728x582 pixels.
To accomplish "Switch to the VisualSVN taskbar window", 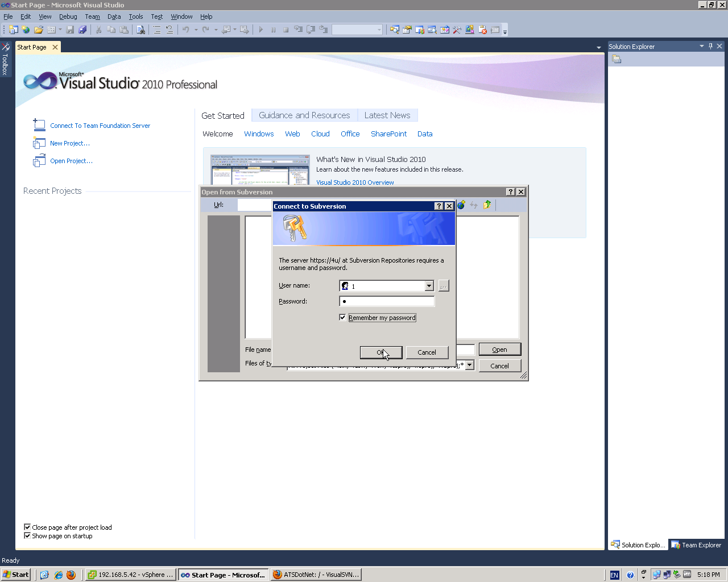I will (x=316, y=575).
